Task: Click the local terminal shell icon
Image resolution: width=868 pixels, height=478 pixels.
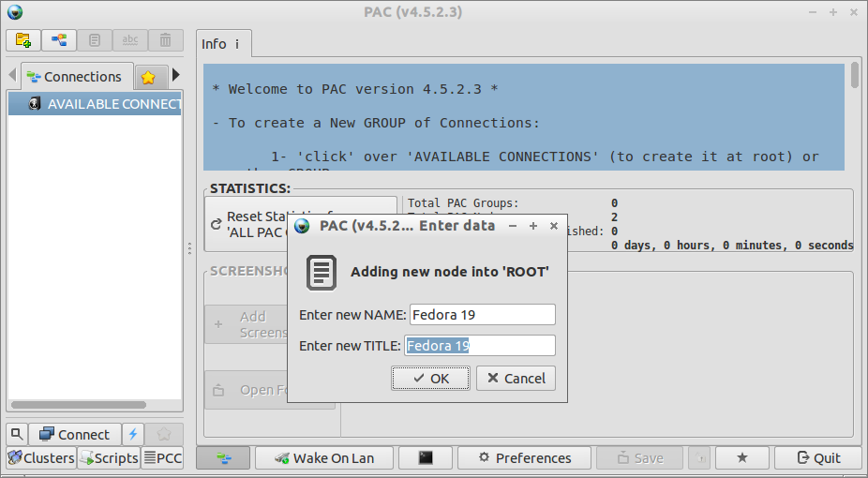Action: coord(426,458)
